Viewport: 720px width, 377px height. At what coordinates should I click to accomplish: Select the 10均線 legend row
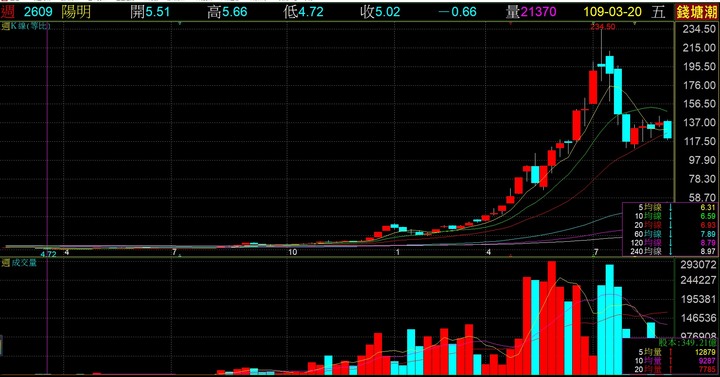click(x=670, y=216)
